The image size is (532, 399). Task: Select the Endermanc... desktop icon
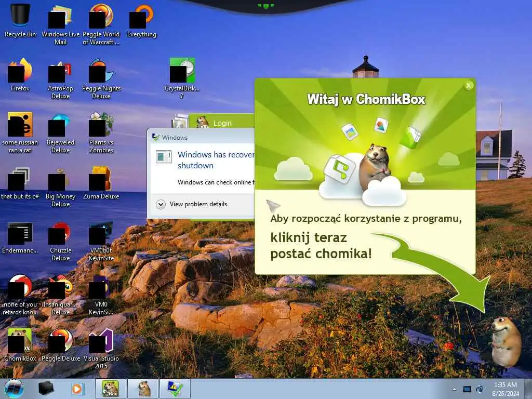pyautogui.click(x=20, y=237)
